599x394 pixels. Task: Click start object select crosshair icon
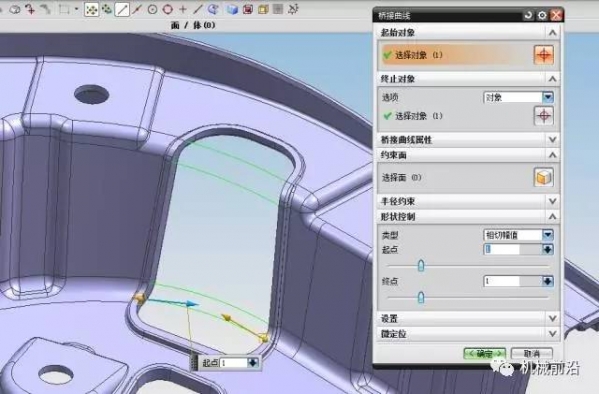[x=544, y=55]
